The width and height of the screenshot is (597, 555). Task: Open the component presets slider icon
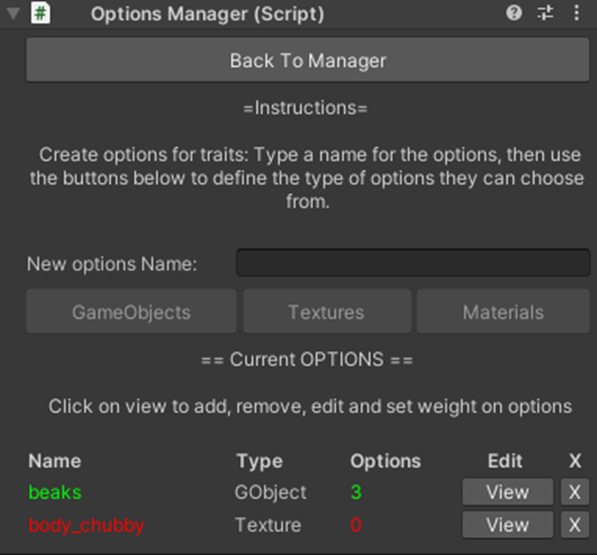[x=545, y=13]
